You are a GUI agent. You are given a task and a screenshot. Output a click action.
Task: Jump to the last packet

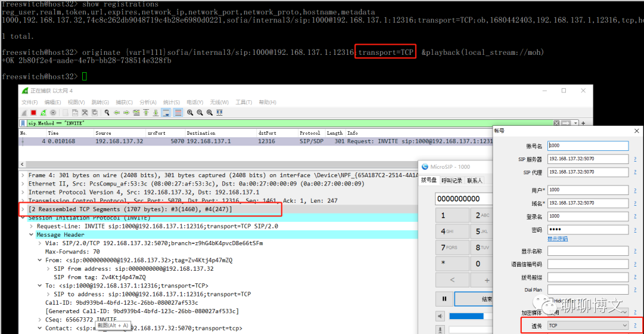coord(156,113)
